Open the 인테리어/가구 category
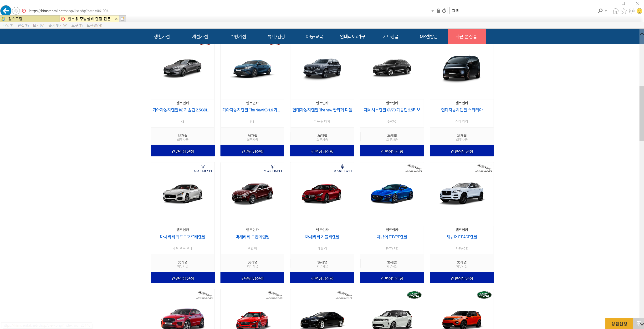The width and height of the screenshot is (644, 329). pyautogui.click(x=353, y=36)
